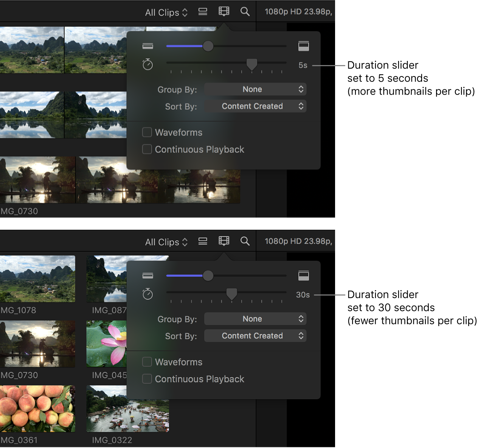The height and width of the screenshot is (448, 489).
Task: Switch browser to list view
Action: click(203, 12)
